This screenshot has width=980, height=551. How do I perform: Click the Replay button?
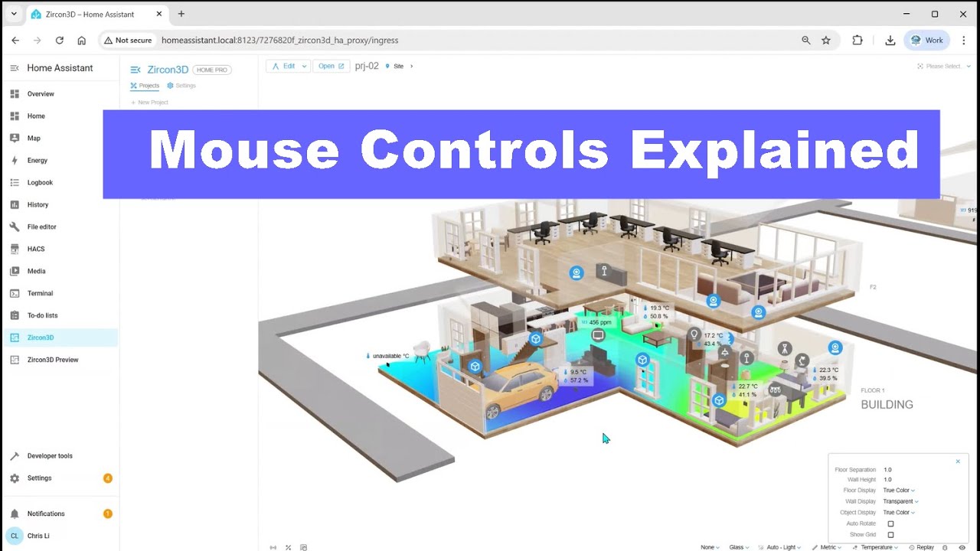pyautogui.click(x=921, y=547)
